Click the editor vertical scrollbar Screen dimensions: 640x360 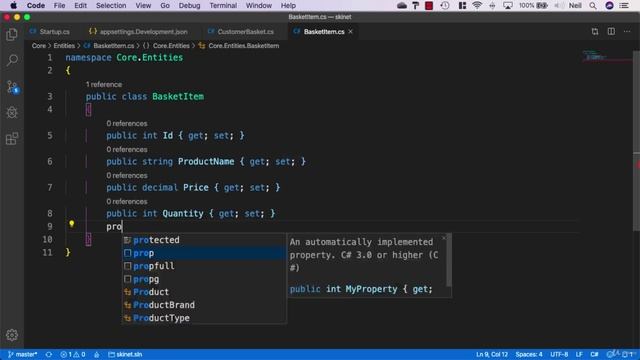[636, 141]
